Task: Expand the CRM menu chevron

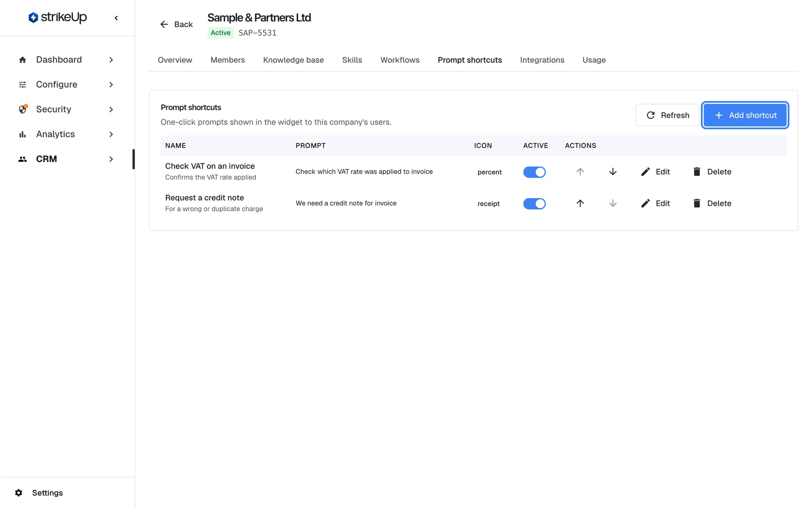Action: point(111,159)
